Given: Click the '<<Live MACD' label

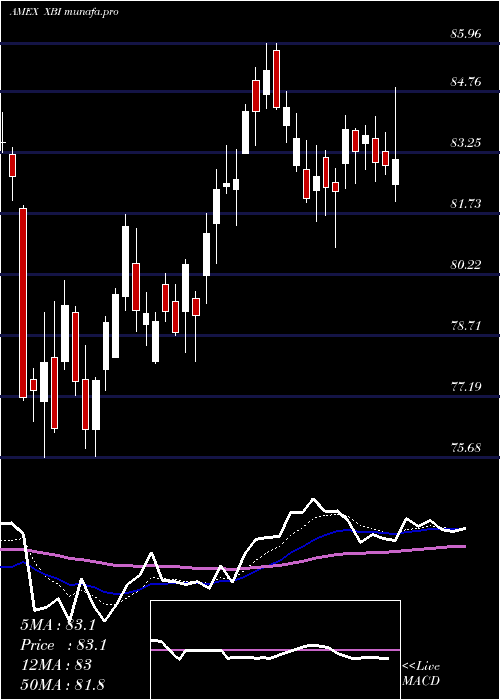Looking at the screenshot, I should pos(421,674).
